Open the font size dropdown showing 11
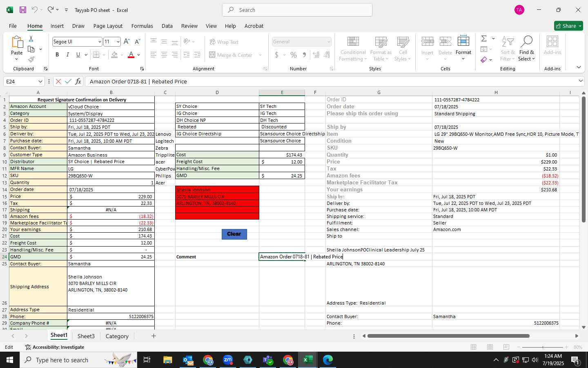The height and width of the screenshot is (368, 588). click(x=118, y=42)
